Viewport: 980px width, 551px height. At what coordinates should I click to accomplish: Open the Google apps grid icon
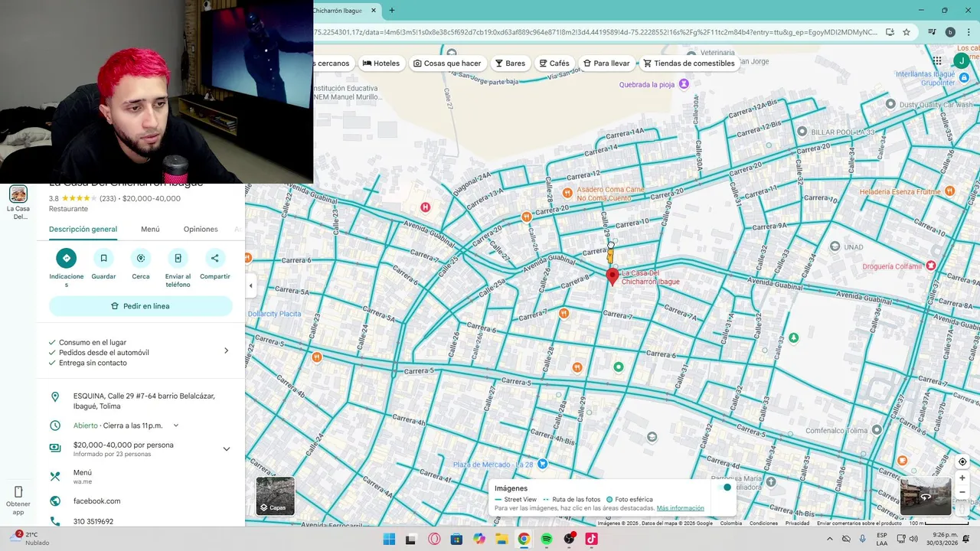937,60
